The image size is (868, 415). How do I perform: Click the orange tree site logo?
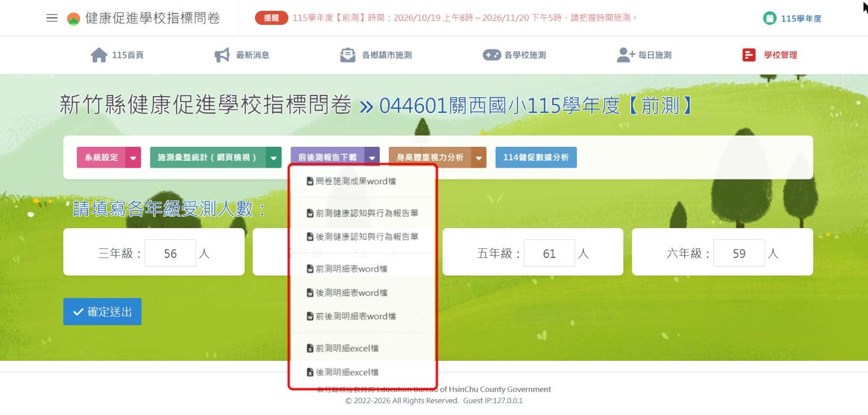[73, 19]
